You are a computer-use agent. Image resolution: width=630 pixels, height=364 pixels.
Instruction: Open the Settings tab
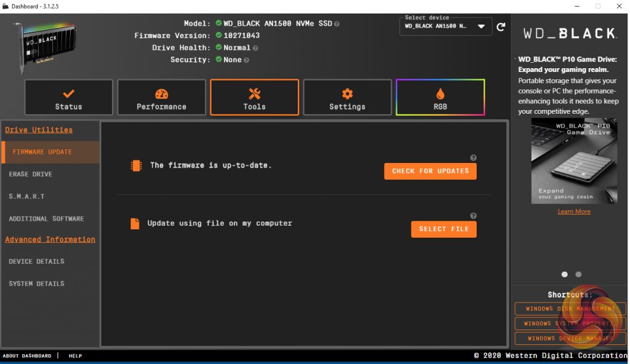[347, 98]
